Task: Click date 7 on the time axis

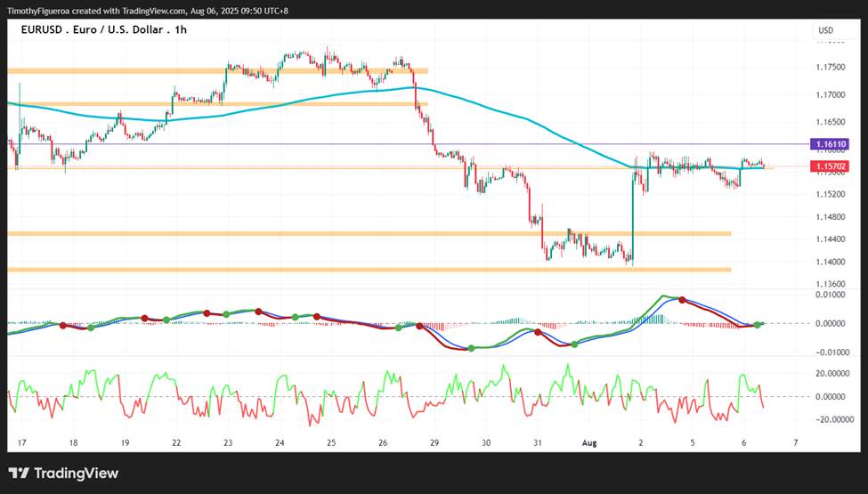Action: click(796, 443)
